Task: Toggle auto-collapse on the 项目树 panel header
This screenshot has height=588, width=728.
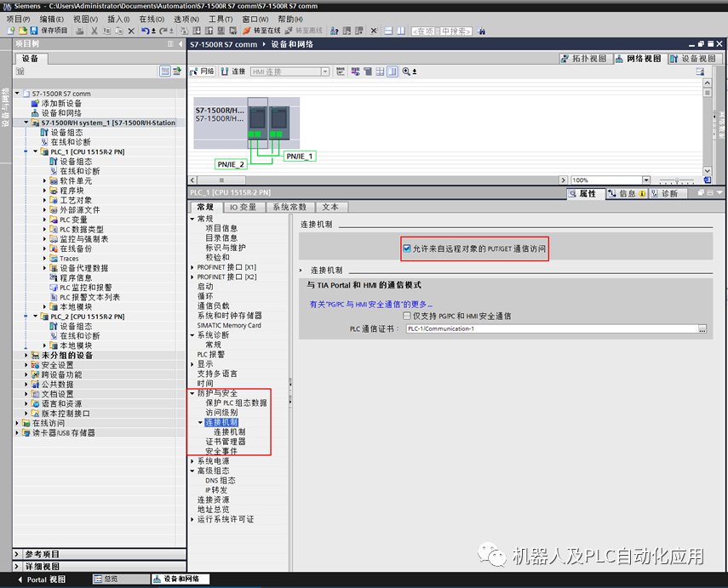Action: pyautogui.click(x=170, y=43)
